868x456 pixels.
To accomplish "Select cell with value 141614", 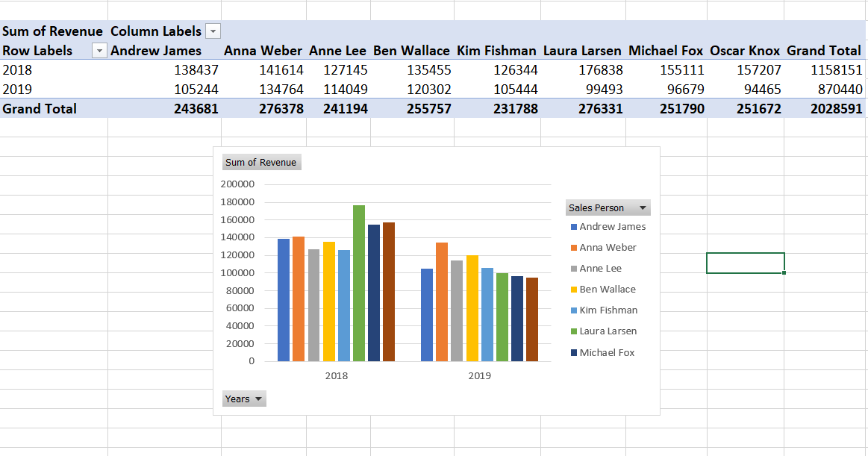I will 263,69.
